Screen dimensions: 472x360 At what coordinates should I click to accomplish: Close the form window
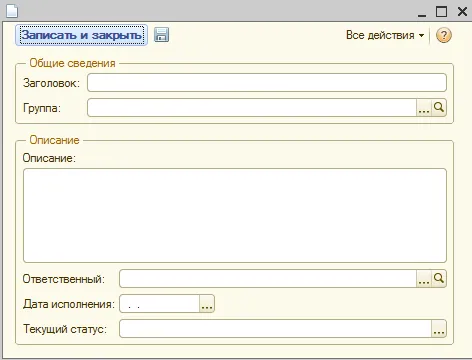point(462,12)
